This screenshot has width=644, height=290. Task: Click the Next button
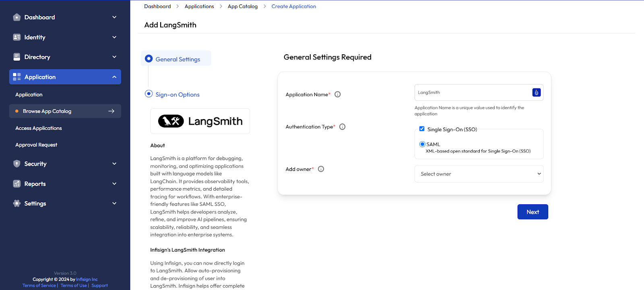pos(533,212)
